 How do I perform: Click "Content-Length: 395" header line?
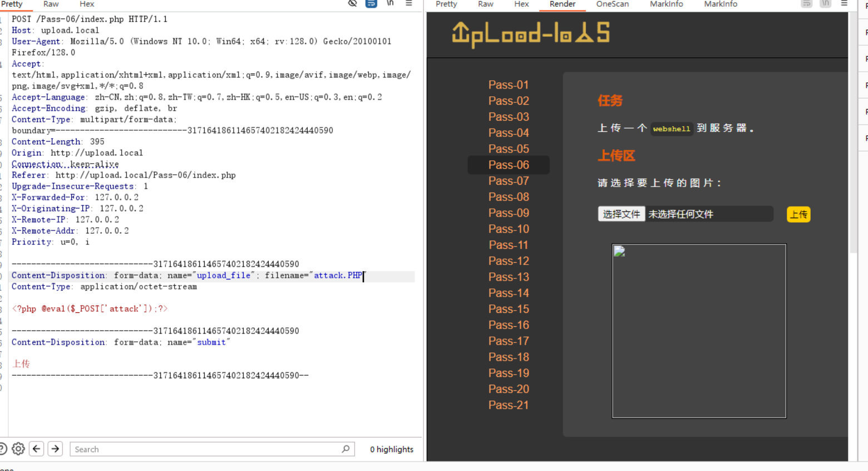[x=58, y=142]
